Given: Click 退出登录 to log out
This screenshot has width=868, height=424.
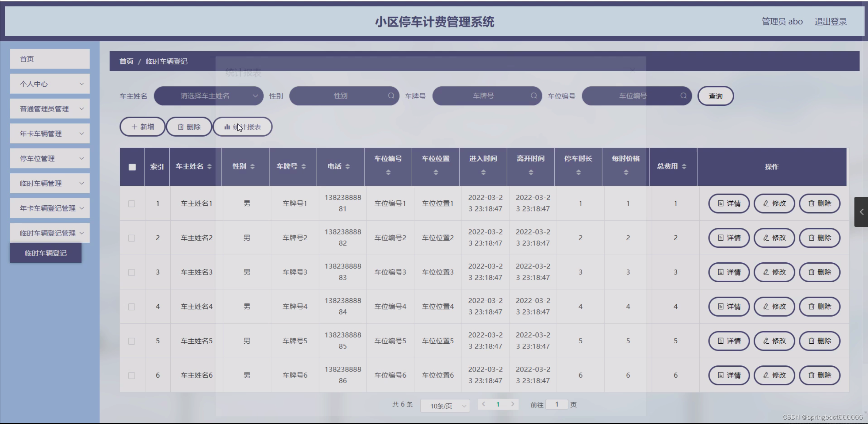Looking at the screenshot, I should tap(830, 22).
